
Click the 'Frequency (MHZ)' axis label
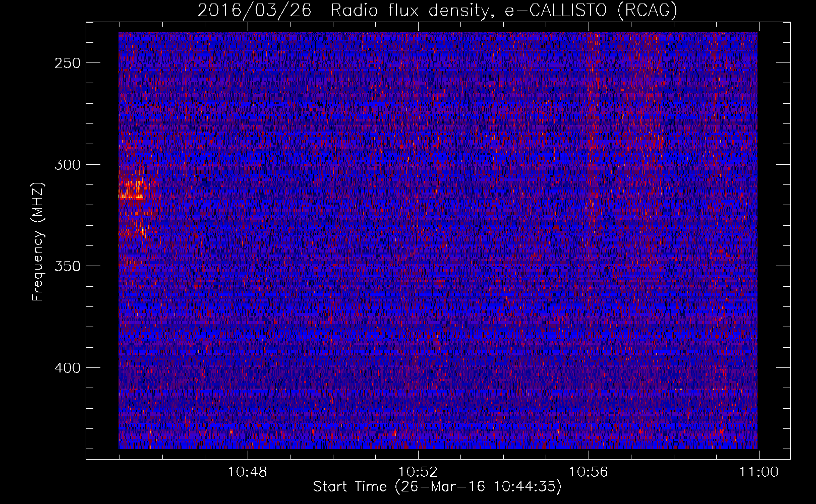click(x=38, y=242)
